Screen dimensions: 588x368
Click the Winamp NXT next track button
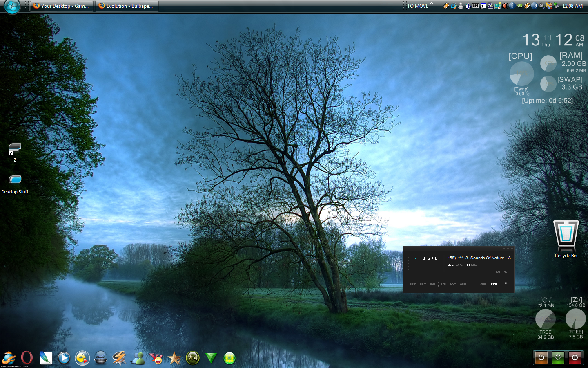coord(453,284)
